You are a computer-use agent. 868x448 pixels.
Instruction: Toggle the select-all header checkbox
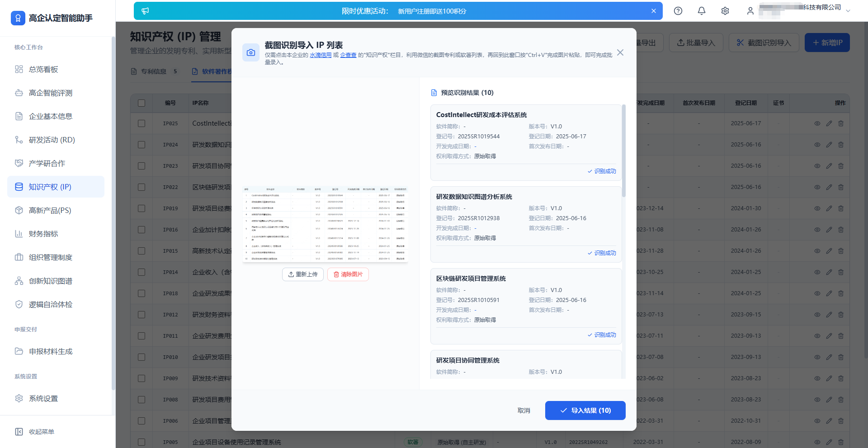[142, 103]
